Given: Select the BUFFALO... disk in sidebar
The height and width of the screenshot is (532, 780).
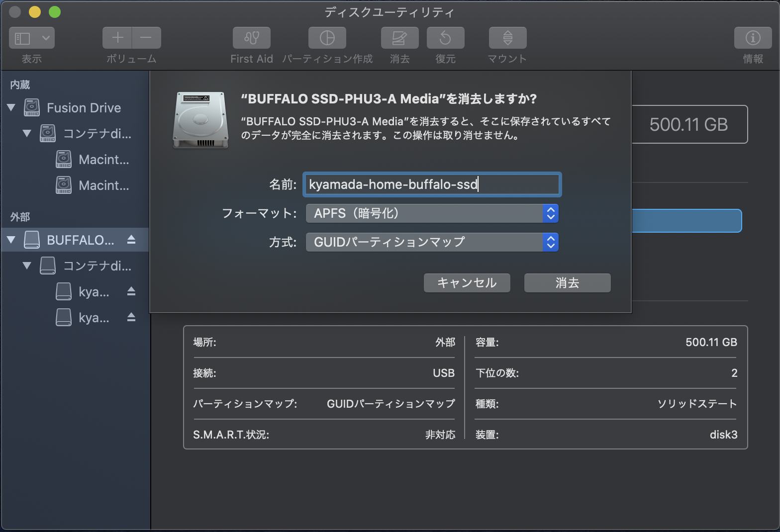Looking at the screenshot, I should point(75,240).
